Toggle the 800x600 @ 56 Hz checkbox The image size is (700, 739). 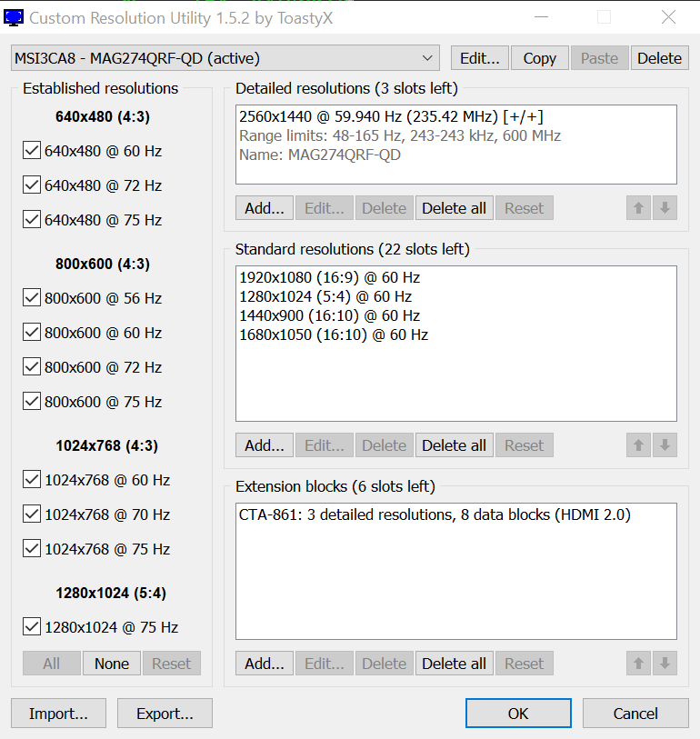(32, 298)
